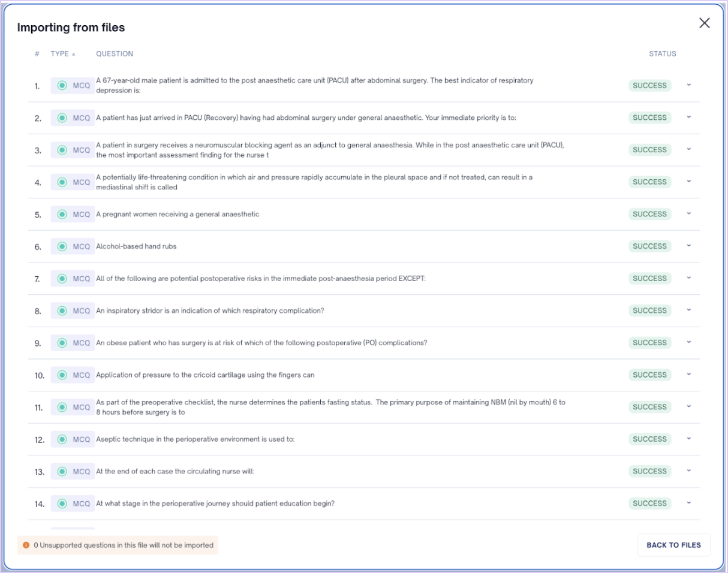The height and width of the screenshot is (573, 728).
Task: Close the Importing from files dialog
Action: (x=704, y=23)
